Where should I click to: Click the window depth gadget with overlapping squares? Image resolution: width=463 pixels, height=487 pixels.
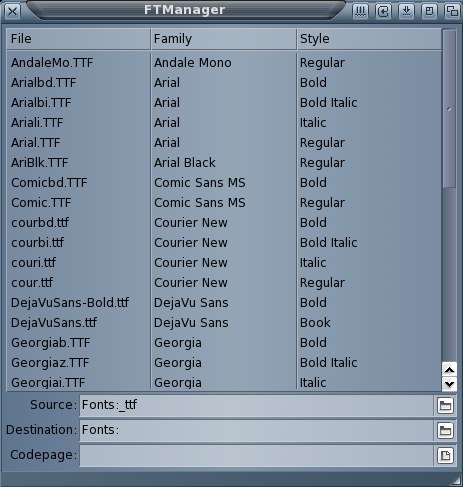pos(452,11)
